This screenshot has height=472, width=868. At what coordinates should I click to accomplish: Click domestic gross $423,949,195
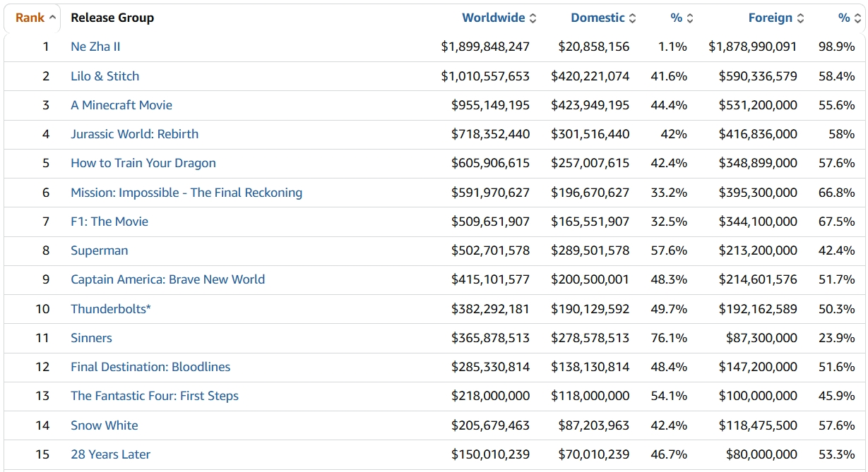pyautogui.click(x=590, y=105)
